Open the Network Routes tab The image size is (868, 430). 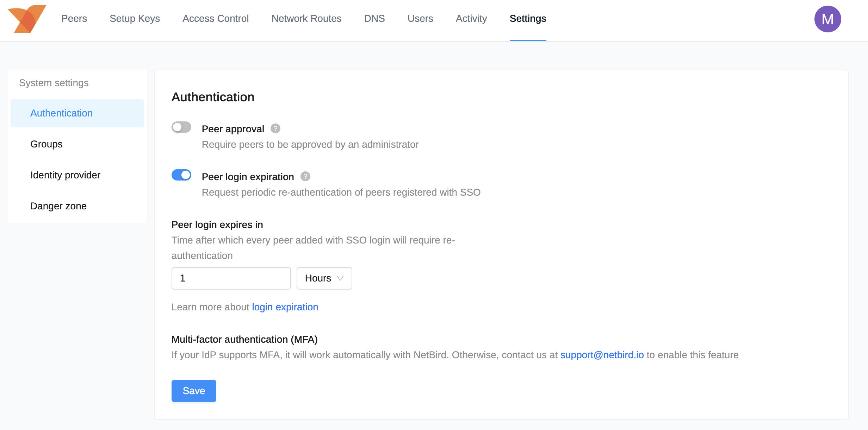click(306, 19)
